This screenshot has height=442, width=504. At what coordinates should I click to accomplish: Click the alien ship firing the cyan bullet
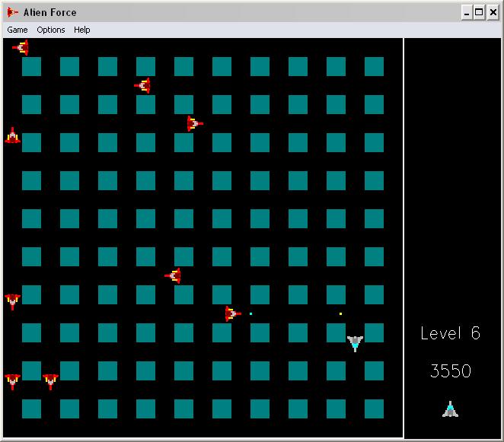pyautogui.click(x=233, y=313)
